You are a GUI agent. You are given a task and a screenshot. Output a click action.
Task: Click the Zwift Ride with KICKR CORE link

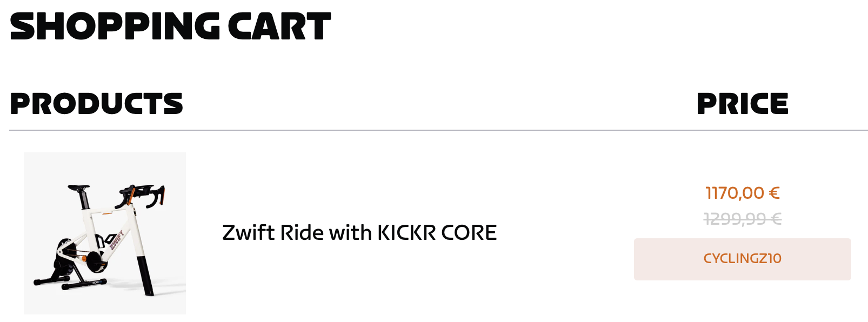(359, 233)
